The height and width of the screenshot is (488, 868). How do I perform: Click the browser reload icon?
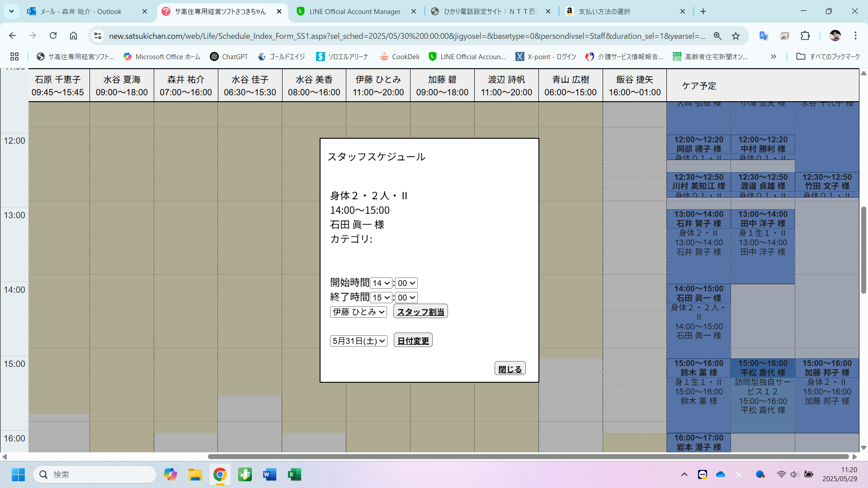(53, 36)
